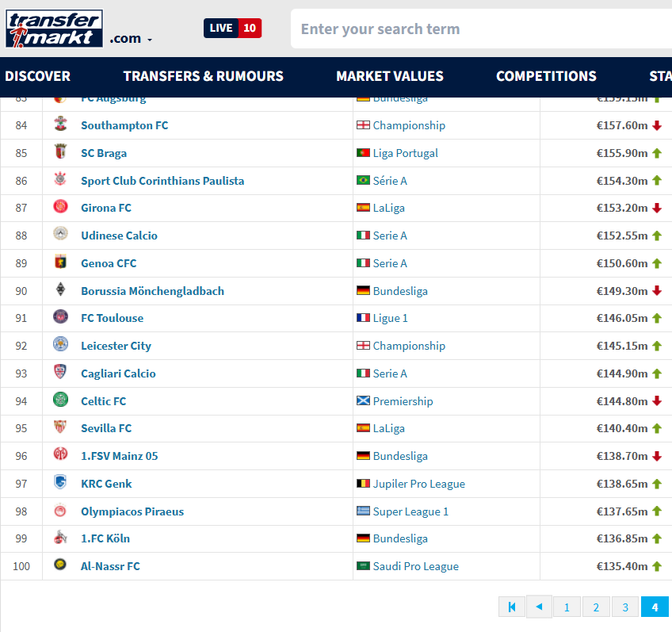Click the Girona FC crest icon

(x=60, y=208)
